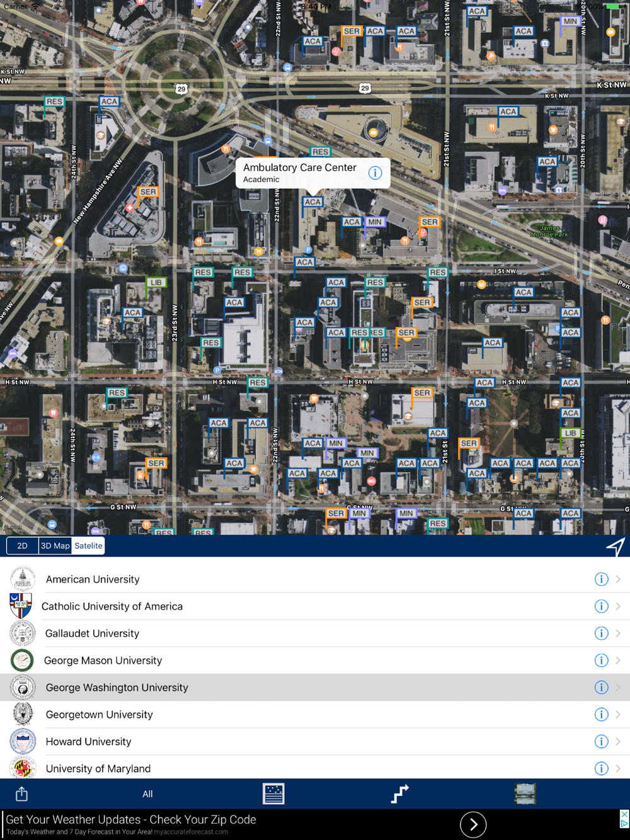Open info for Gallaudet University
This screenshot has width=630, height=840.
(602, 633)
